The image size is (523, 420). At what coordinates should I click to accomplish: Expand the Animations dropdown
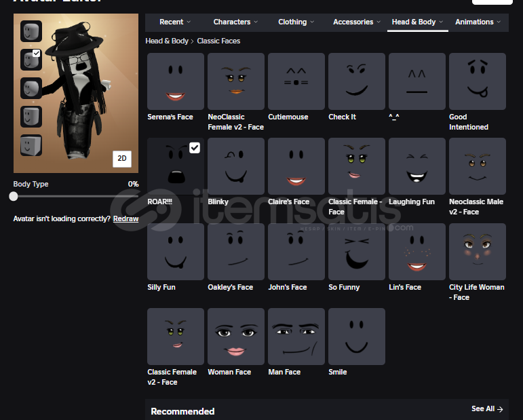point(478,22)
